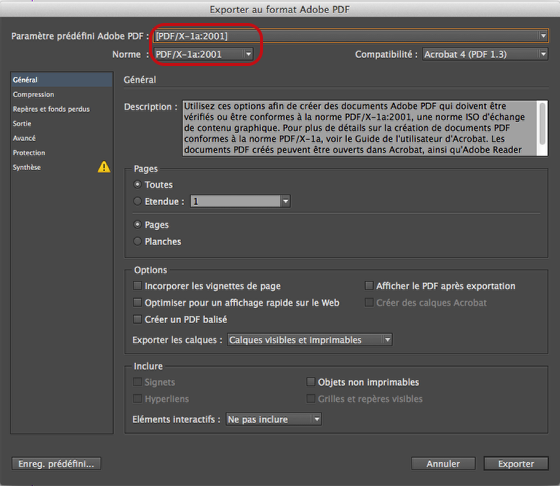Select the Toutes pages radio button
The image size is (560, 486).
coord(138,185)
